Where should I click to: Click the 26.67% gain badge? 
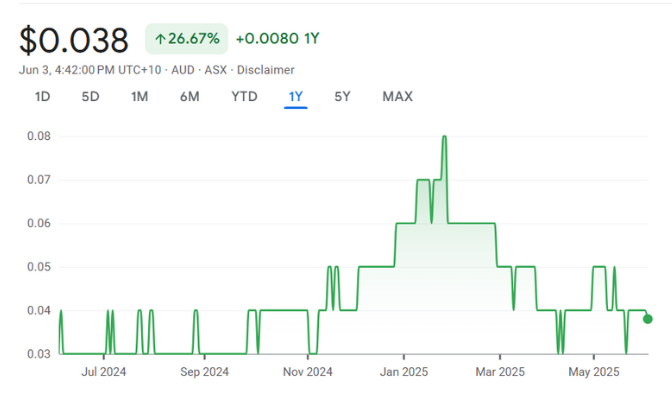(186, 39)
